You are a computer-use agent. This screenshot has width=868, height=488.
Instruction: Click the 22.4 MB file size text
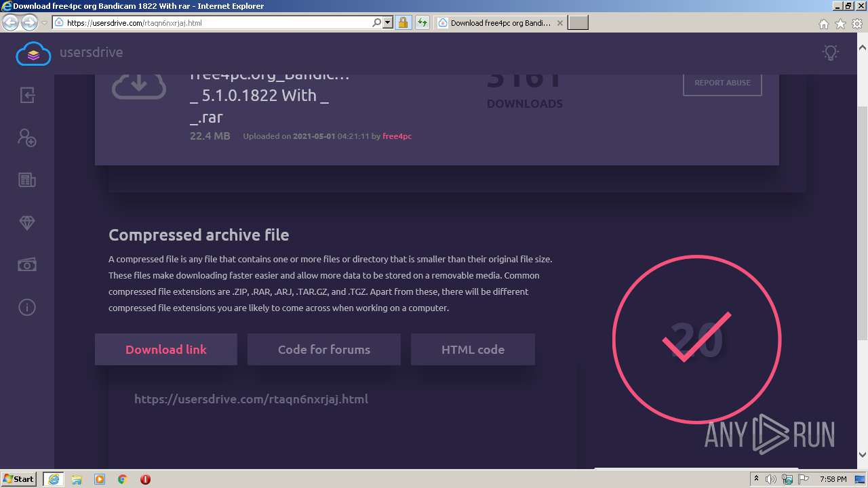210,136
